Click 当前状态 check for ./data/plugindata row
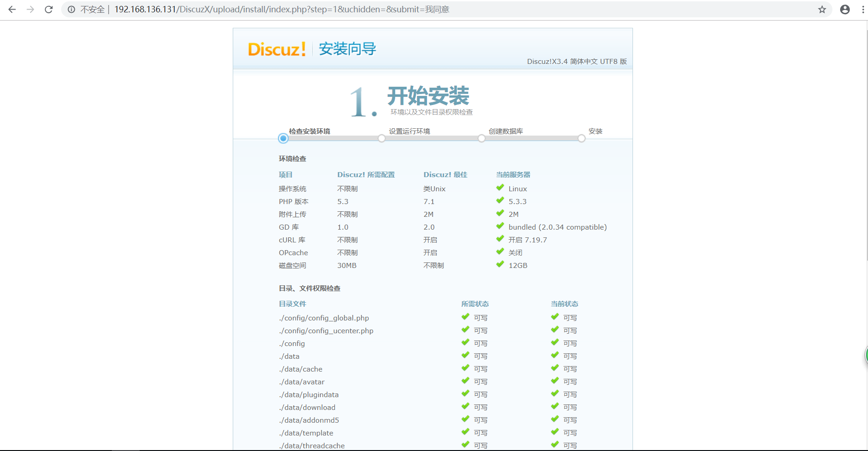Screen dimensions: 868x451 [x=555, y=393]
